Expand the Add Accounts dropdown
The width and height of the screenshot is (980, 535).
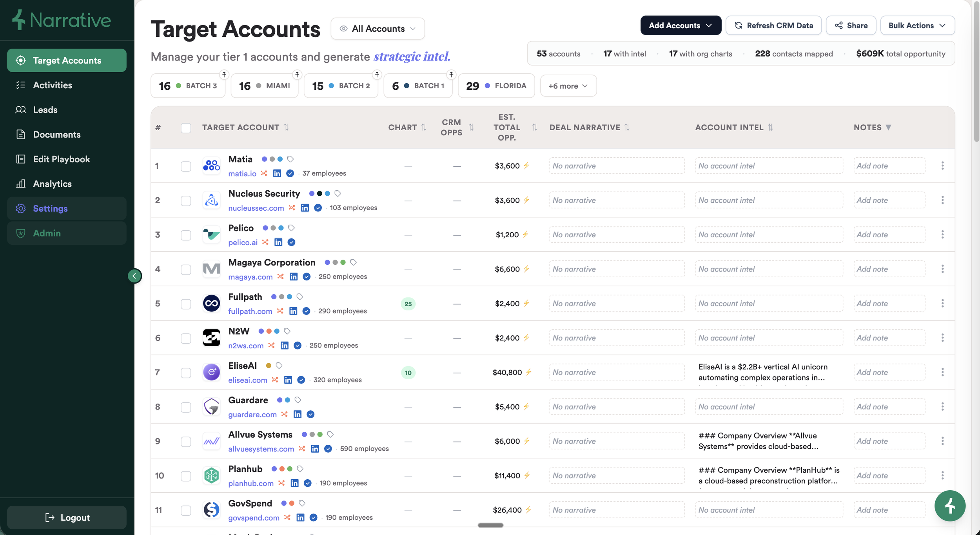click(681, 25)
